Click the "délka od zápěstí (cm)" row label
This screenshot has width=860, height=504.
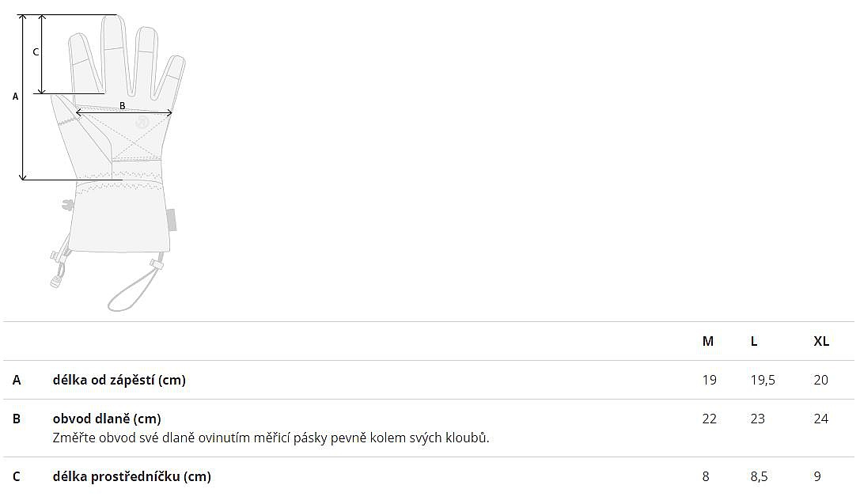[x=119, y=380]
